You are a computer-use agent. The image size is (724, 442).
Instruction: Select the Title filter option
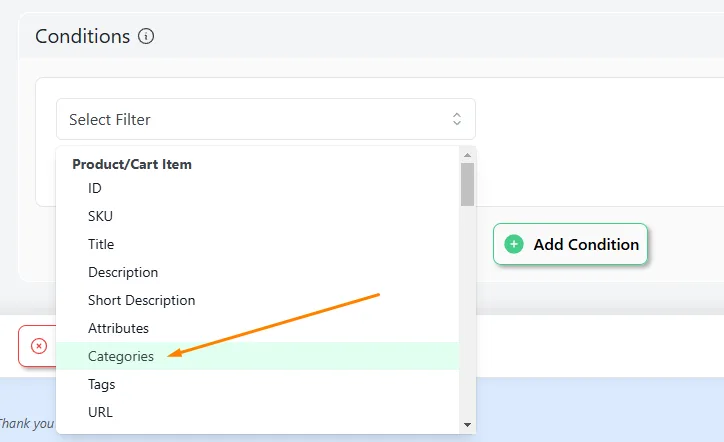[257, 244]
